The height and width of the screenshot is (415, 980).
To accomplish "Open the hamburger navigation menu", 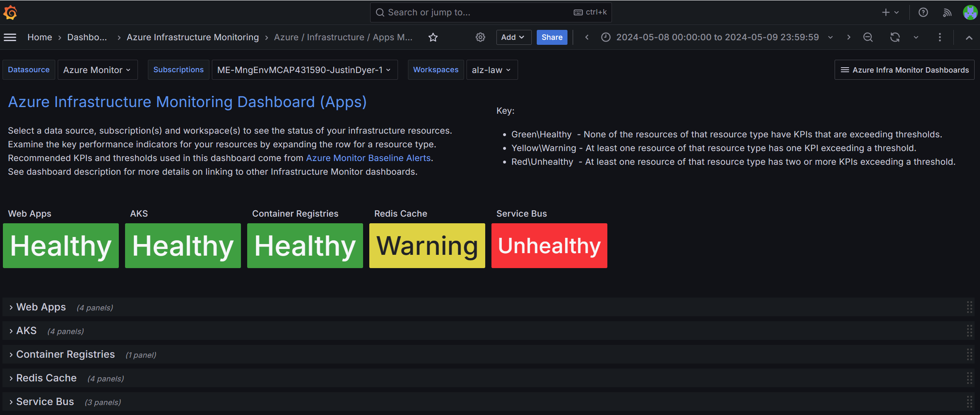I will [x=10, y=37].
